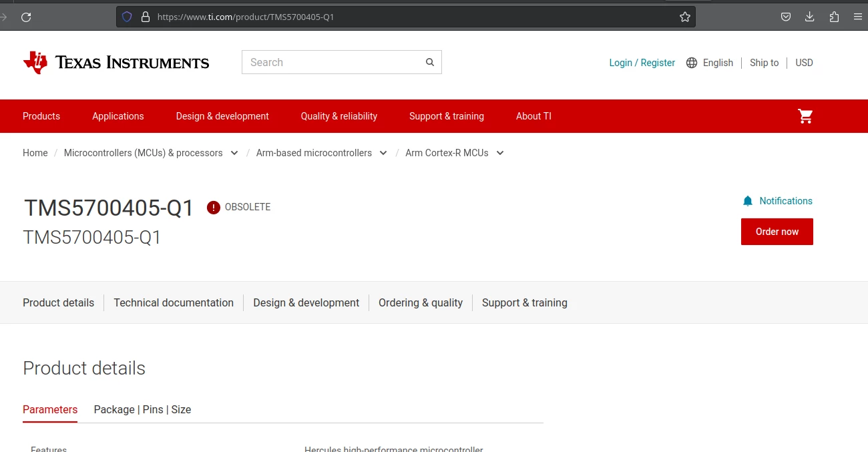Change the USD currency setting
Viewport: 868px width, 452px height.
coord(804,63)
